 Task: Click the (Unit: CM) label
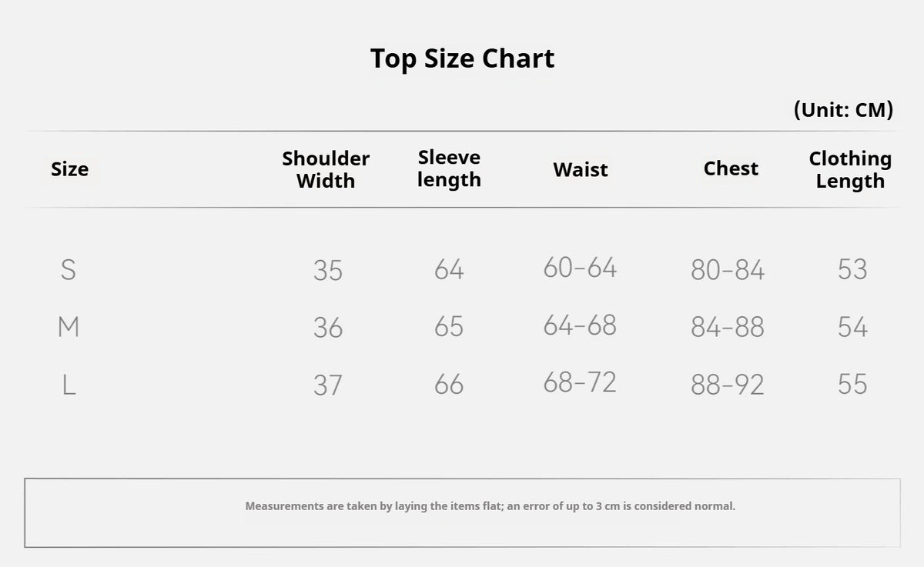click(843, 110)
